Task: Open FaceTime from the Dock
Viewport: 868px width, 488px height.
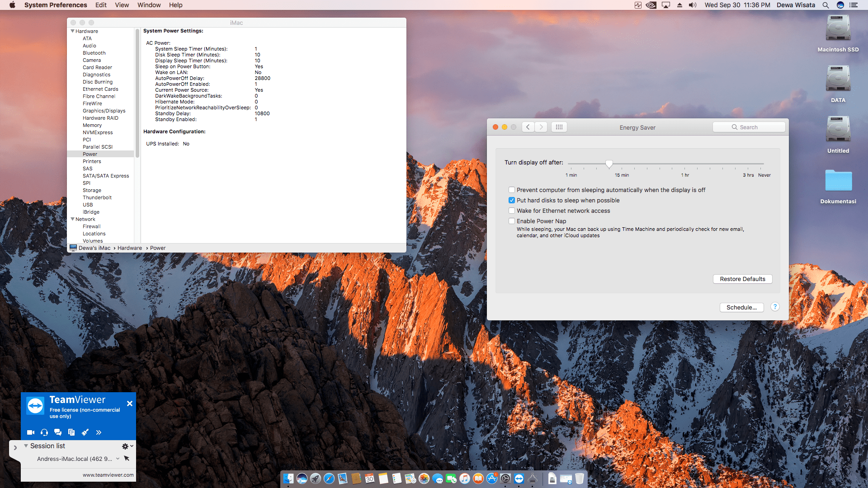Action: pyautogui.click(x=451, y=479)
